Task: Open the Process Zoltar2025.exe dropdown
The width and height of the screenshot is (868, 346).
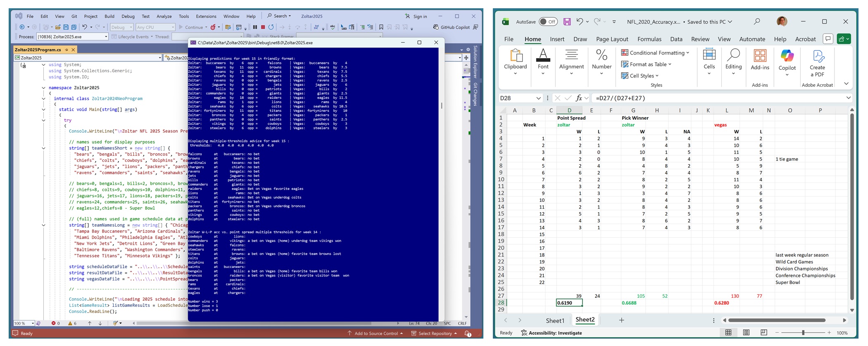Action: pos(106,37)
